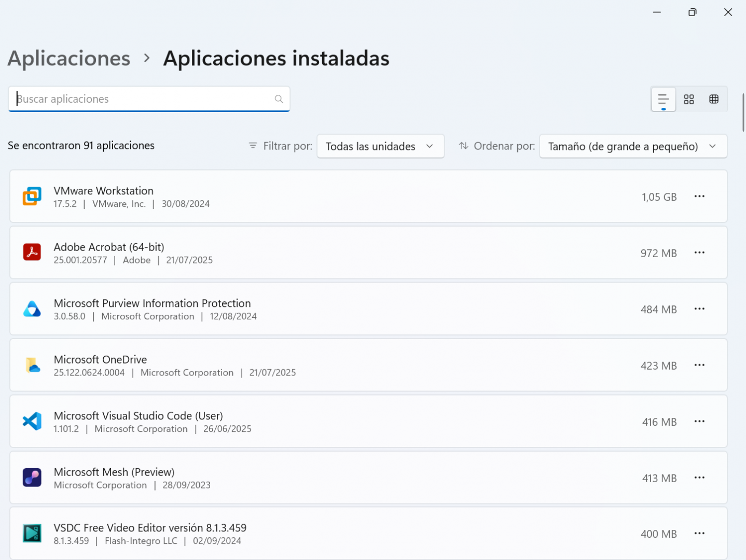Click the Microsoft Mesh icon
The height and width of the screenshot is (560, 746).
coord(32,477)
